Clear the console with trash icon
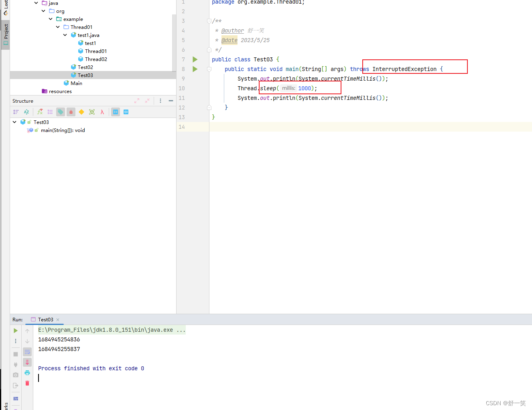This screenshot has width=532, height=410. [x=27, y=383]
